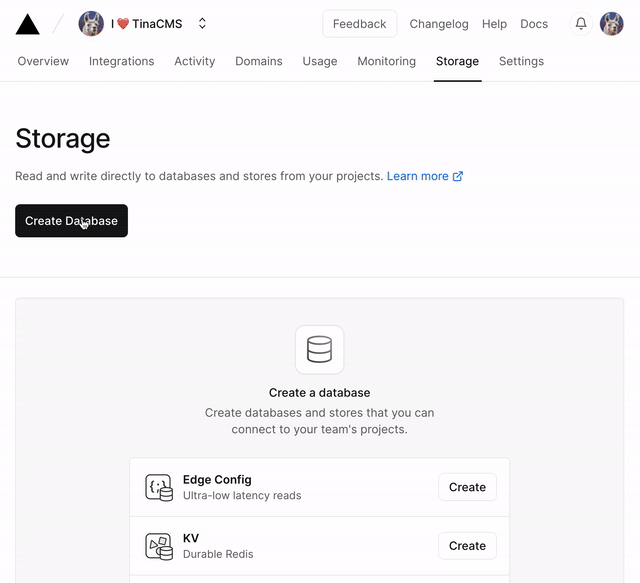Switch to the Overview tab
640x583 pixels.
tap(43, 61)
